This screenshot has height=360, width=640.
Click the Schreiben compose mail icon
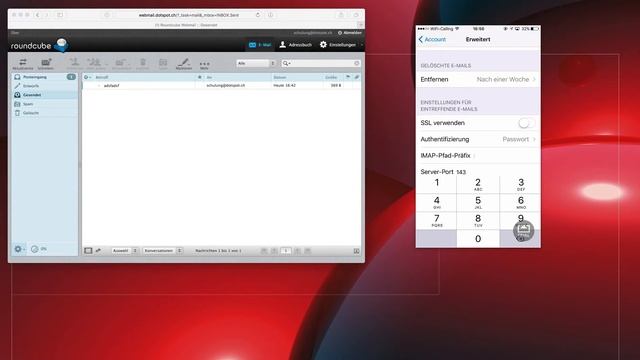pyautogui.click(x=46, y=63)
